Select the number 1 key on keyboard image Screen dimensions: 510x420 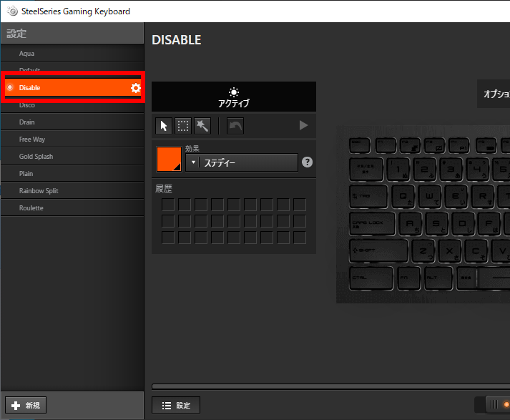pos(398,170)
